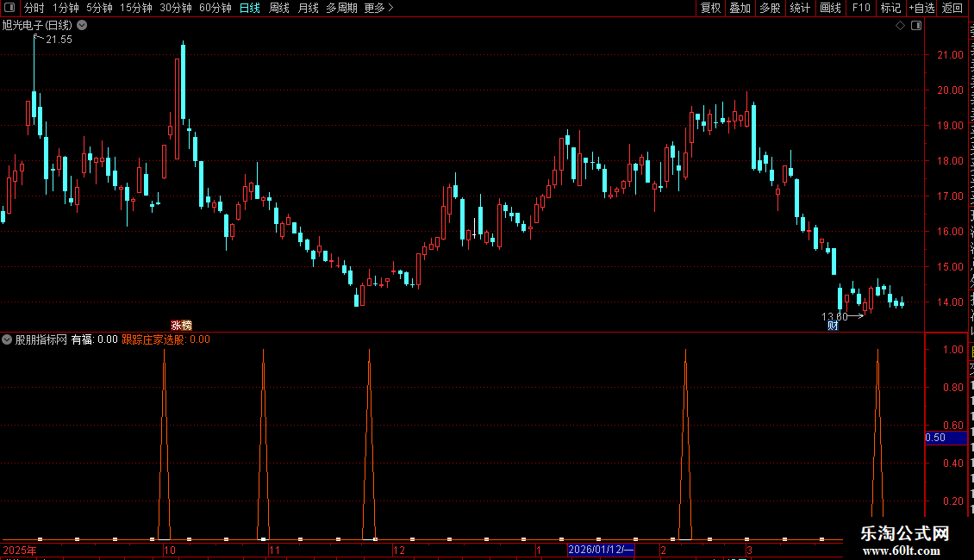Open the indicator dropdown beside 股朋指标网
This screenshot has height=560, width=974.
coord(7,339)
